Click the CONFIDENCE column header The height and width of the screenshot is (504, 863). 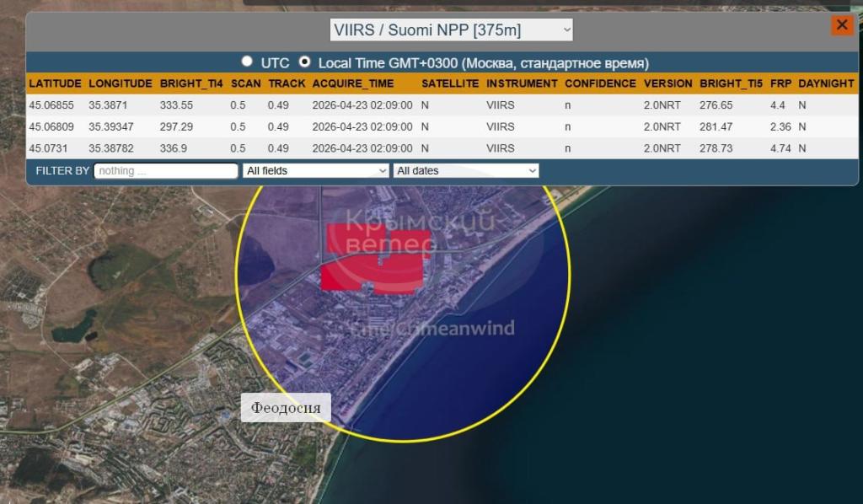[600, 83]
